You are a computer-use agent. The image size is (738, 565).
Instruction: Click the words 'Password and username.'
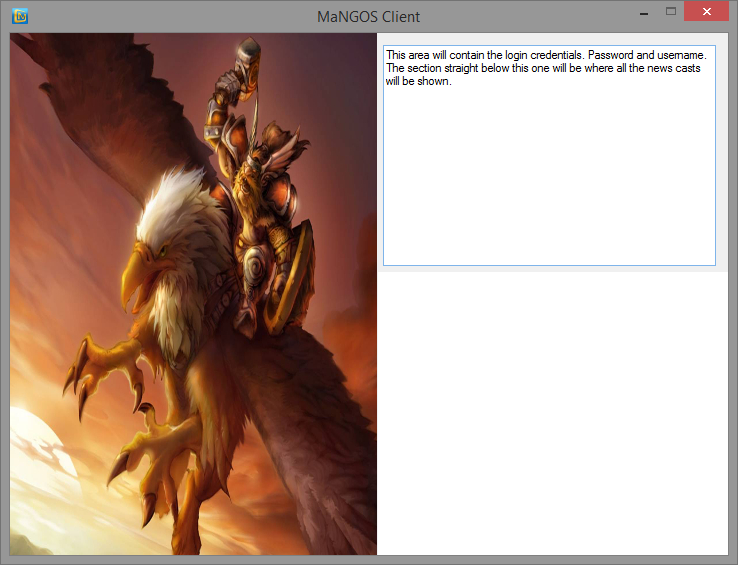647,55
